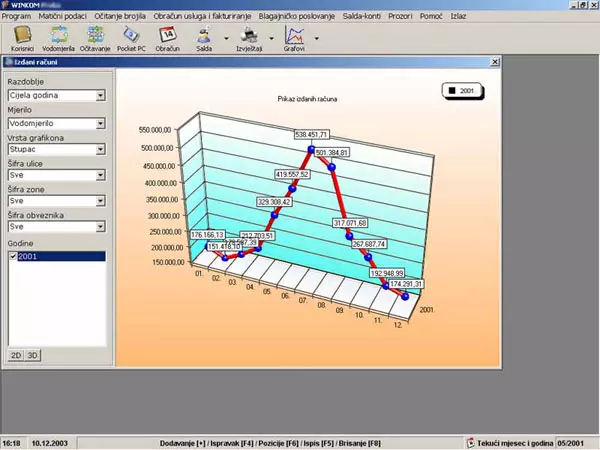The height and width of the screenshot is (450, 600).
Task: Open the Mjerilo combo box
Action: (x=101, y=123)
